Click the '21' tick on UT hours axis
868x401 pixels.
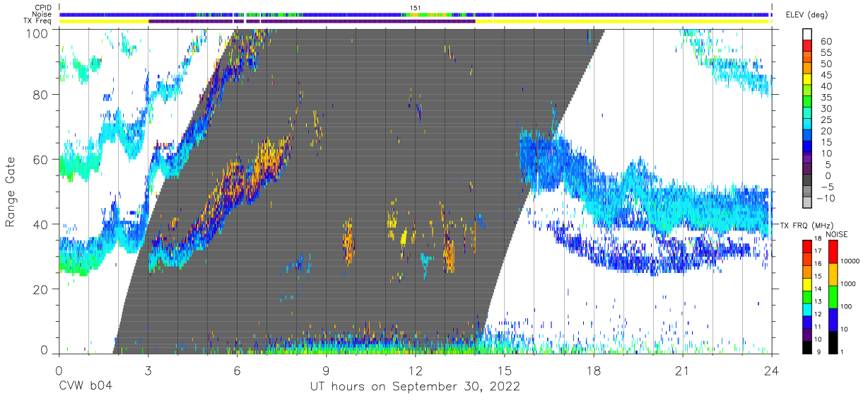(x=682, y=369)
